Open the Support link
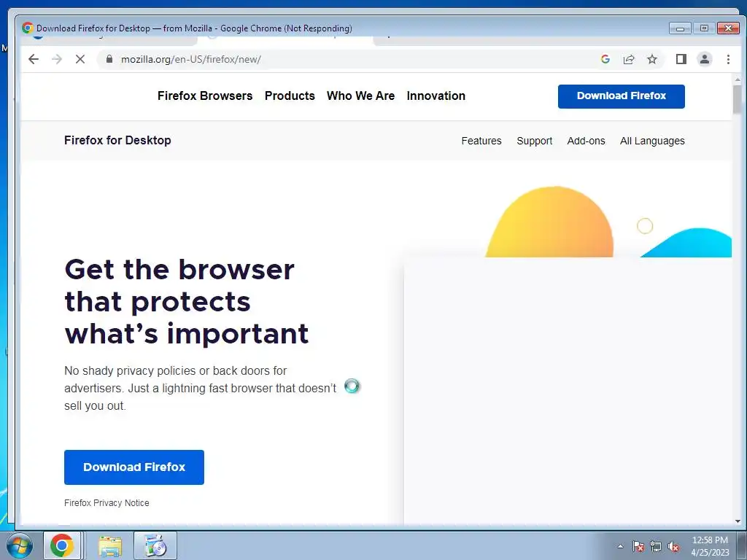 pyautogui.click(x=535, y=141)
